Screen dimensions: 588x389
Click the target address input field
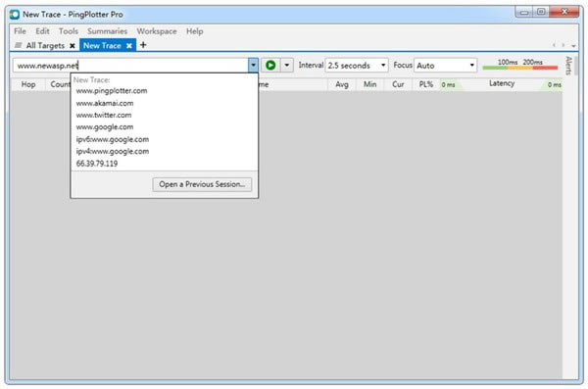pos(130,66)
